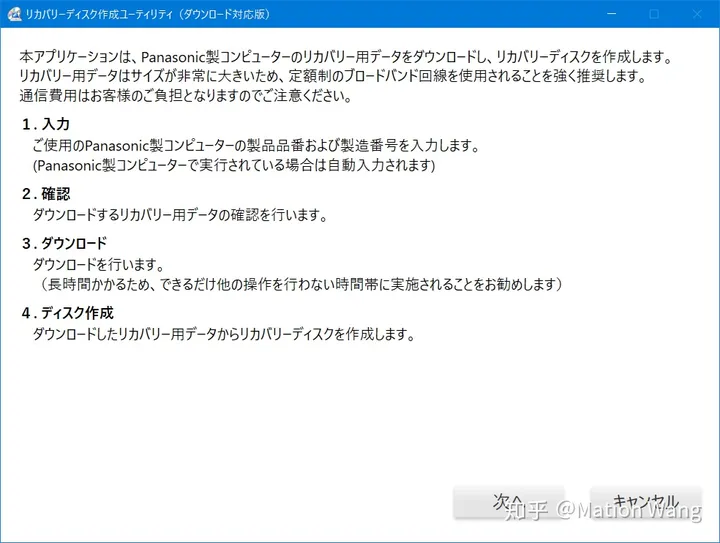The image size is (720, 543).
Task: Click the line starting 'ご使用のPanasonic製コンピューター'
Action: [x=256, y=146]
